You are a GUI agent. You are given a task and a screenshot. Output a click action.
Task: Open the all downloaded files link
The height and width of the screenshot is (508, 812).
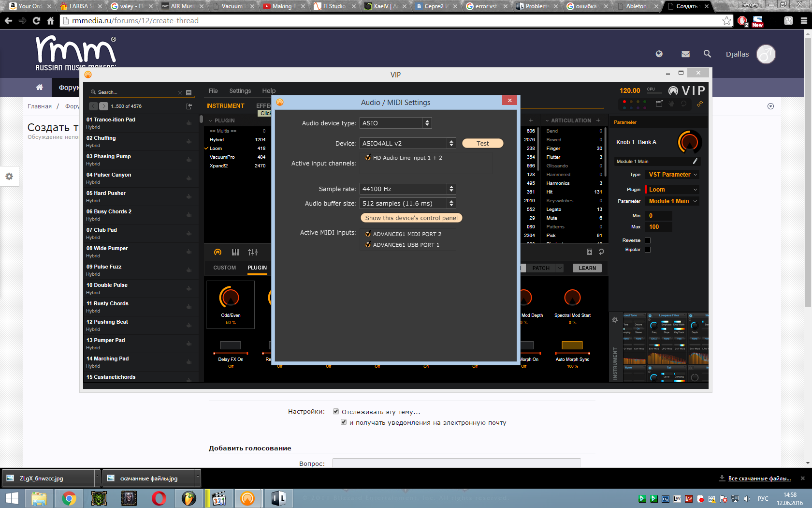[759, 478]
